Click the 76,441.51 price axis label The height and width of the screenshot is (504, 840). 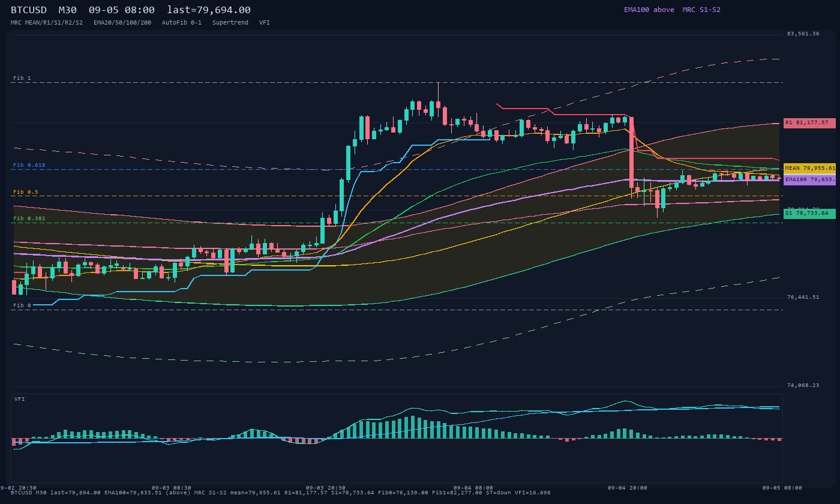pos(803,297)
